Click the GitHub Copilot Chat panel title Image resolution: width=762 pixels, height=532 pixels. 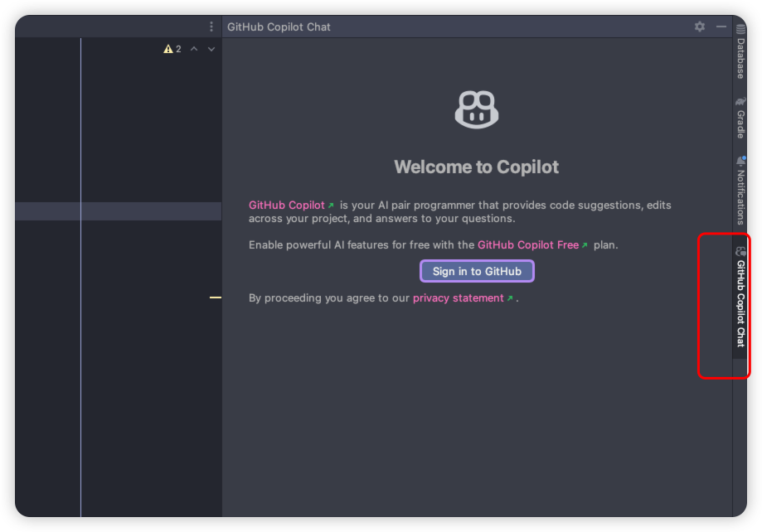click(x=279, y=27)
